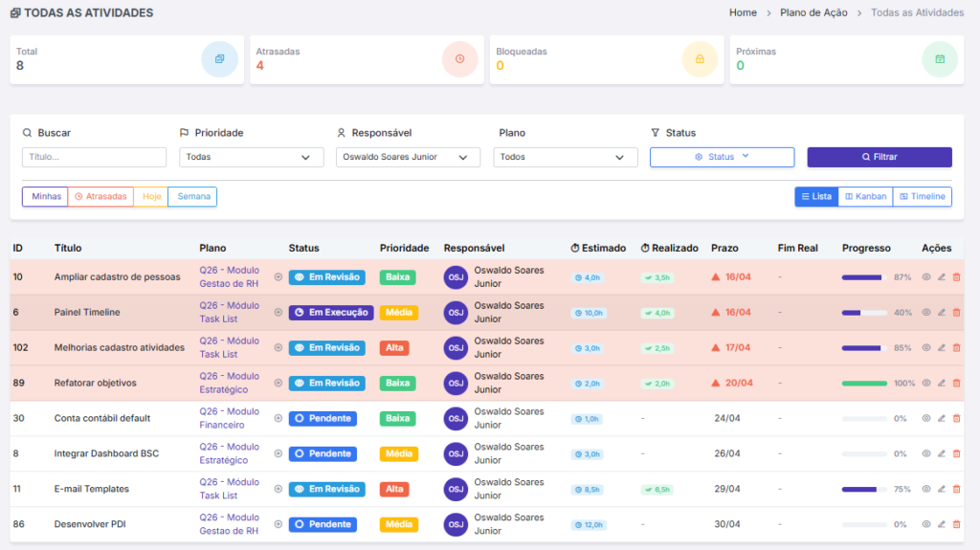Edit the Integrar Dashboard BSC activity
Screen dimensions: 980x550
942,453
